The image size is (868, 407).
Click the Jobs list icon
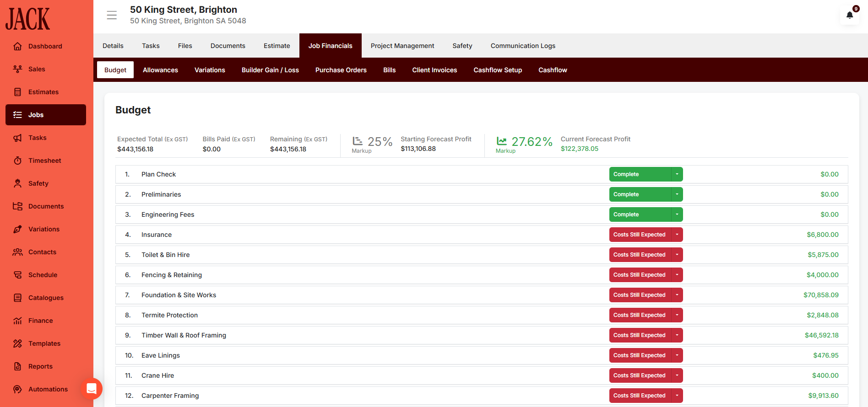(17, 115)
